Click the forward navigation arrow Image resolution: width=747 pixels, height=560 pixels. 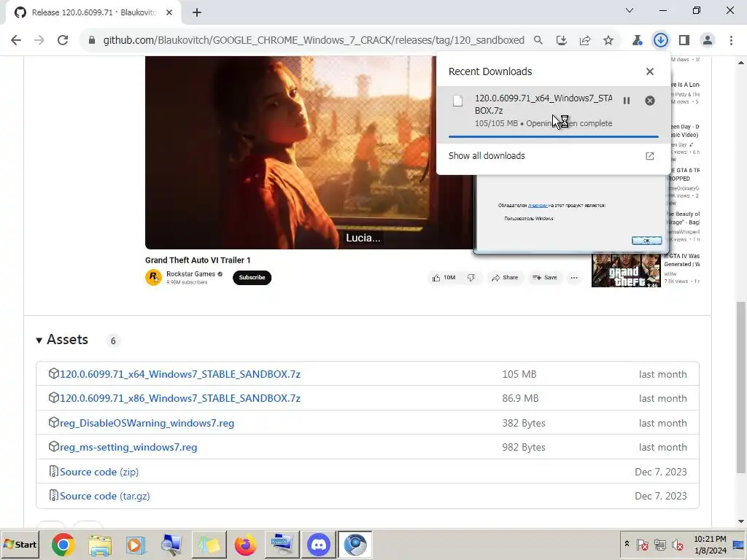coord(39,41)
